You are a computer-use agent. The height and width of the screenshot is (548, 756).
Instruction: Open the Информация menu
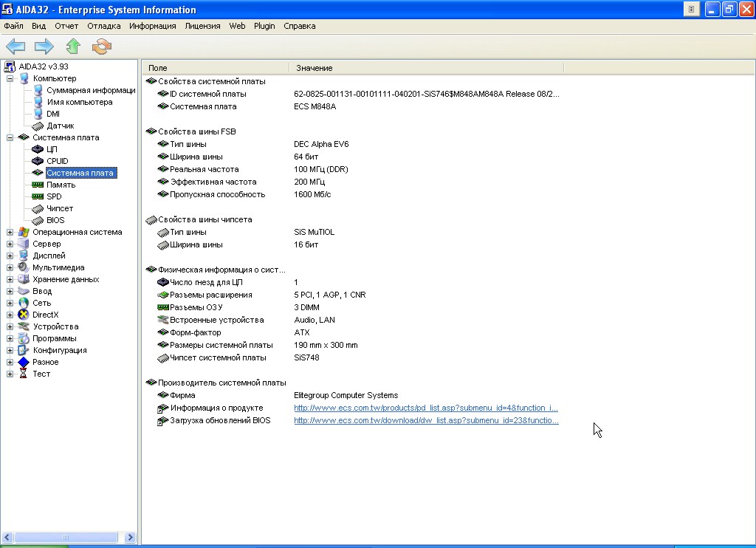coord(152,26)
